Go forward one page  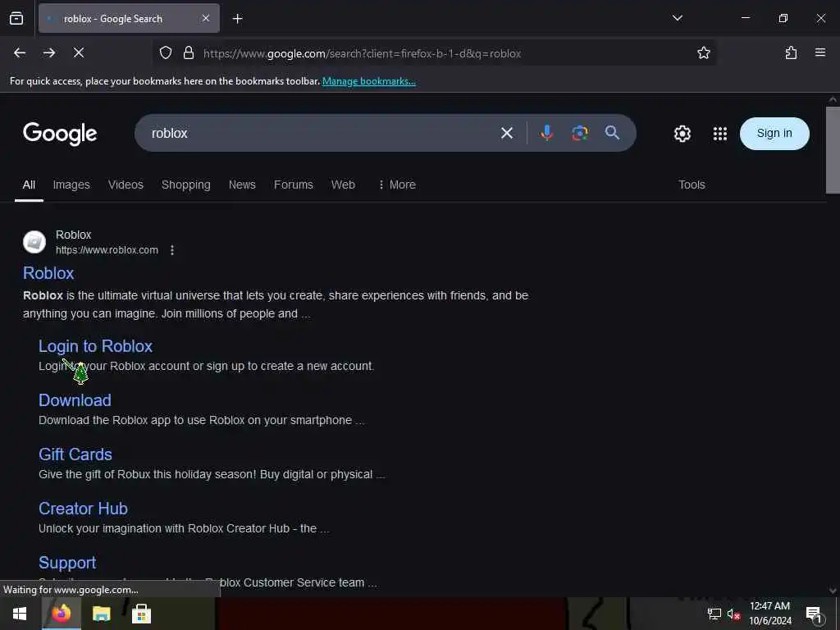[49, 52]
